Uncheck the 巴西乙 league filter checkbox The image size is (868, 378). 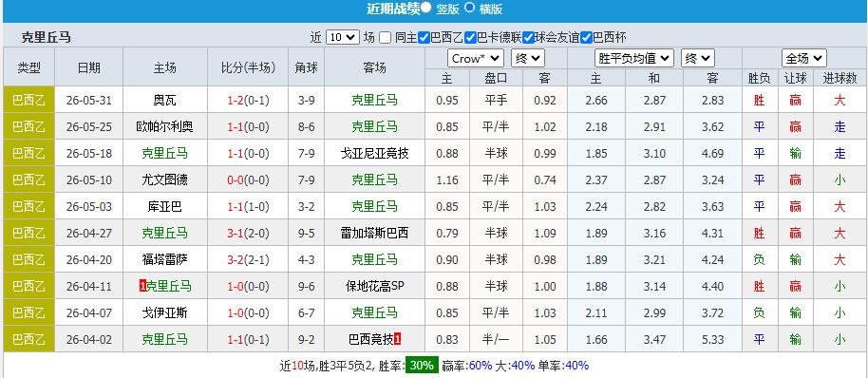[x=425, y=38]
